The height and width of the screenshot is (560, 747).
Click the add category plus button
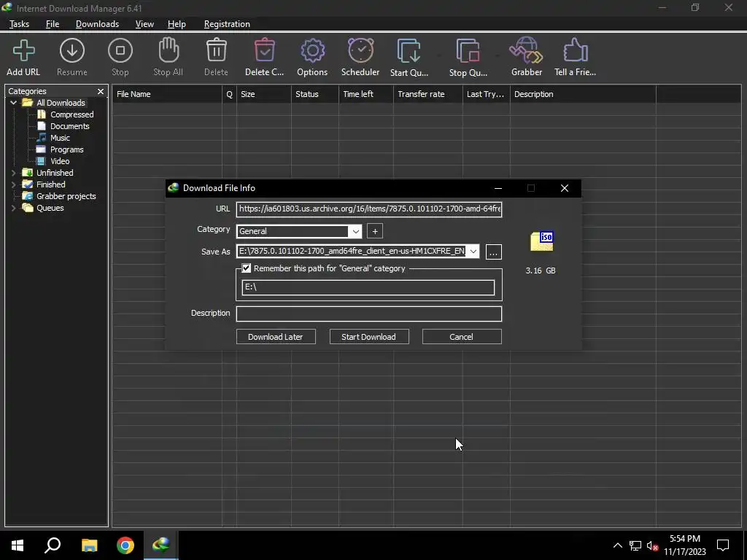375,231
